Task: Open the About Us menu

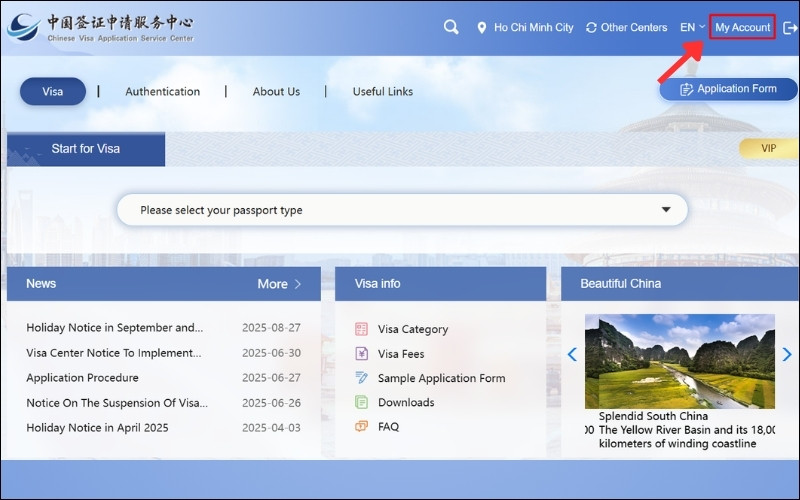Action: (276, 91)
